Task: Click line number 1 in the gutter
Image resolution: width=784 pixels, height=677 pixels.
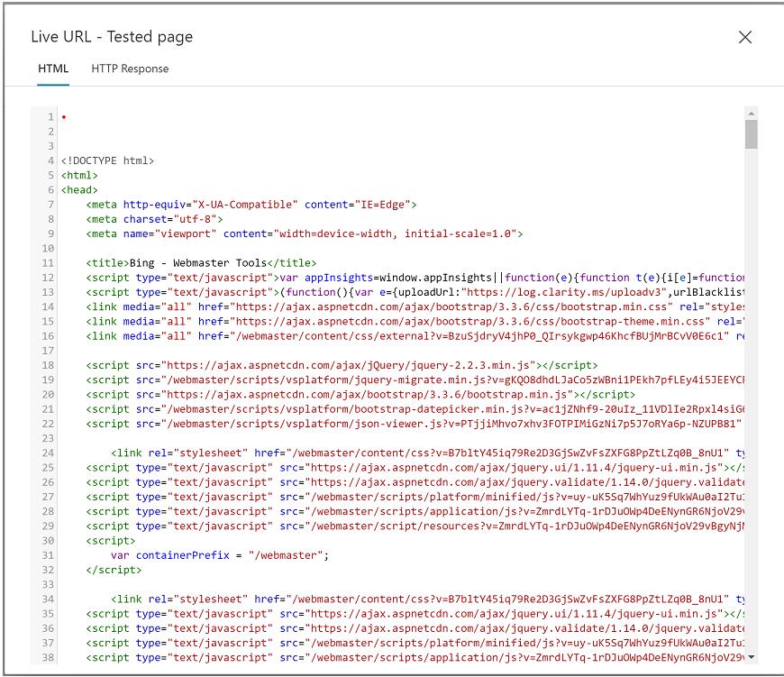Action: 51,116
